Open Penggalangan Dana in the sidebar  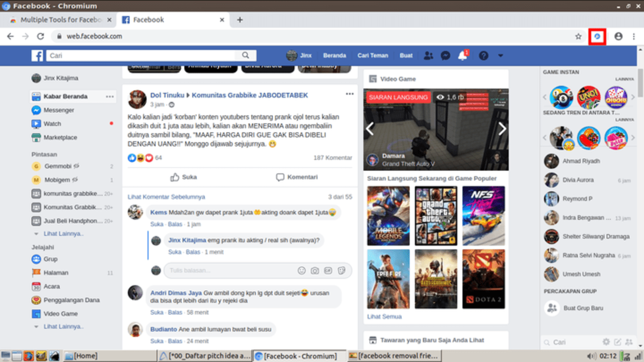click(65, 300)
